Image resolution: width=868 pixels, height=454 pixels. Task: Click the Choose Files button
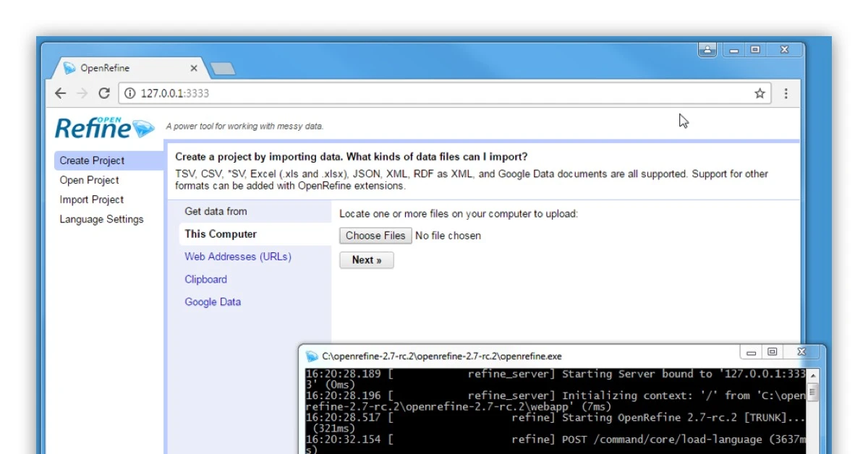[x=375, y=236]
